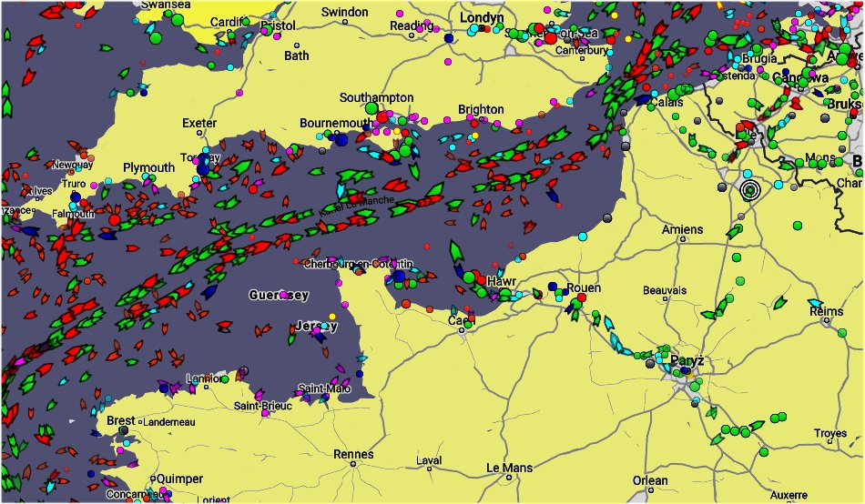Viewport: 865px width, 504px height.
Task: Select the large red circle south of Falmouth
Action: pos(114,219)
